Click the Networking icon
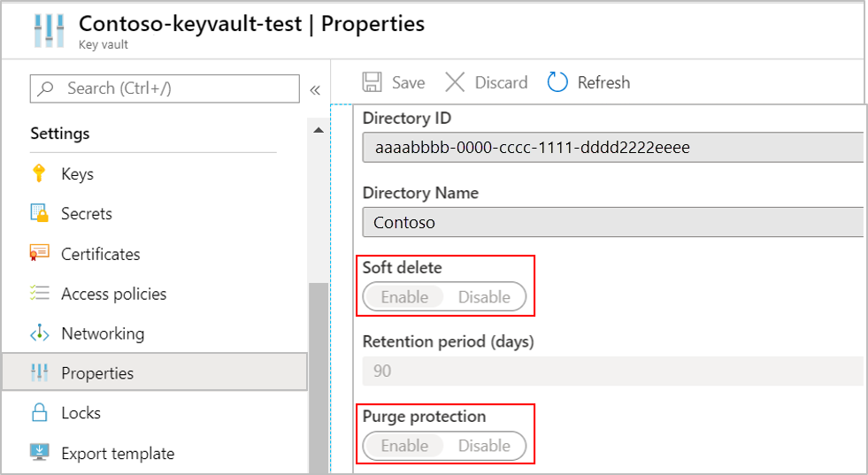This screenshot has width=868, height=475. coord(39,333)
